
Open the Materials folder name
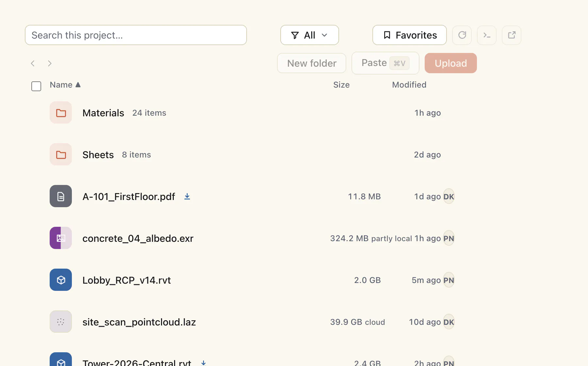(103, 113)
